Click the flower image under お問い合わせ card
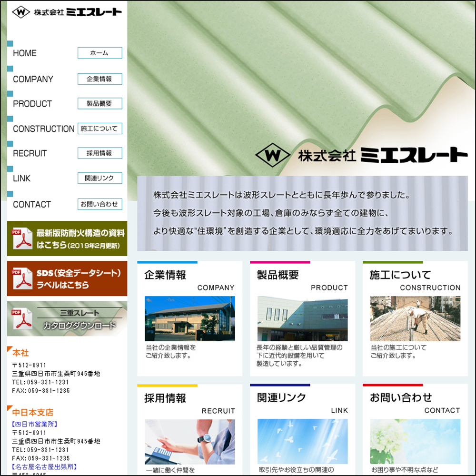Image resolution: width=476 pixels, height=476 pixels. pos(415,441)
